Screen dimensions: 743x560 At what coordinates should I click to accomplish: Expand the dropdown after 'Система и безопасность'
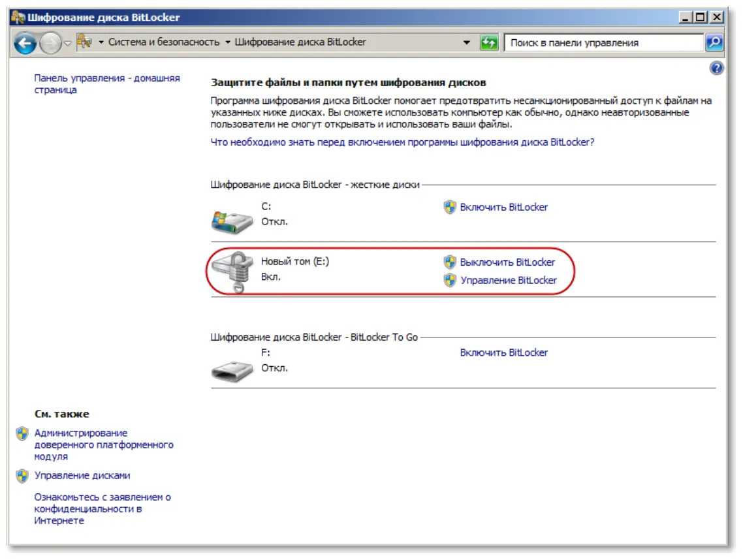227,42
